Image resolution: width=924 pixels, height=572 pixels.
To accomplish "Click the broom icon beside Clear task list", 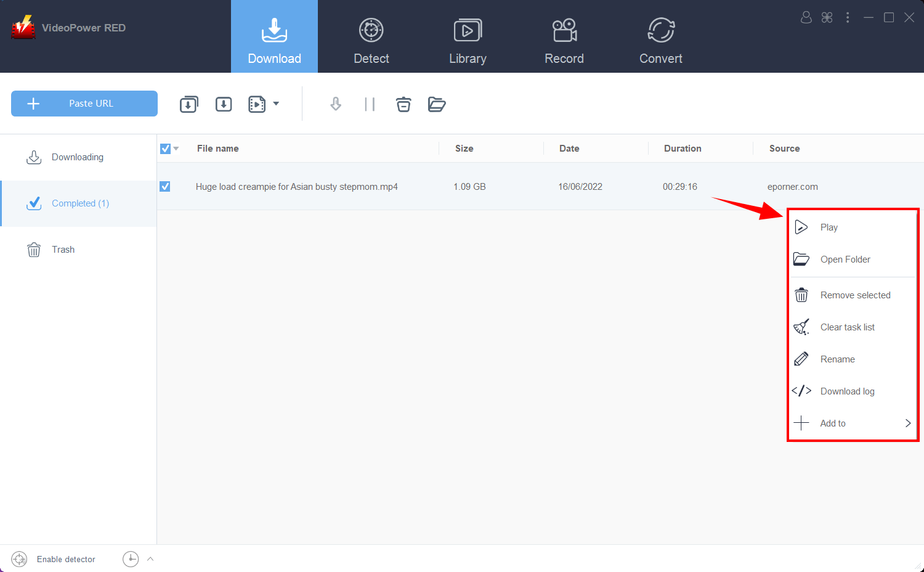I will point(801,327).
